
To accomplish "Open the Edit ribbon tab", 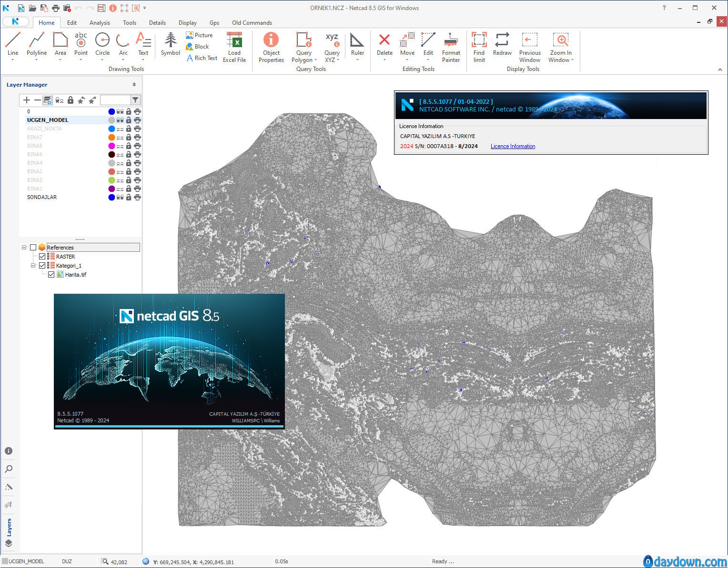I will coord(72,23).
